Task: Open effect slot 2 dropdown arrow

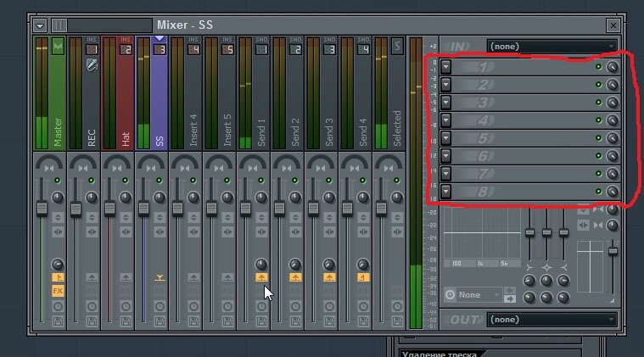Action: [x=446, y=85]
